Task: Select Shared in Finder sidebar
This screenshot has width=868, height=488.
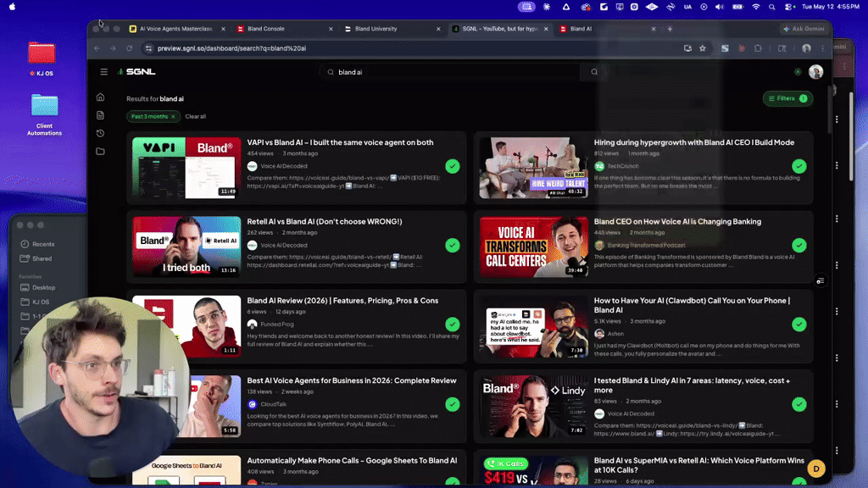Action: coord(42,259)
